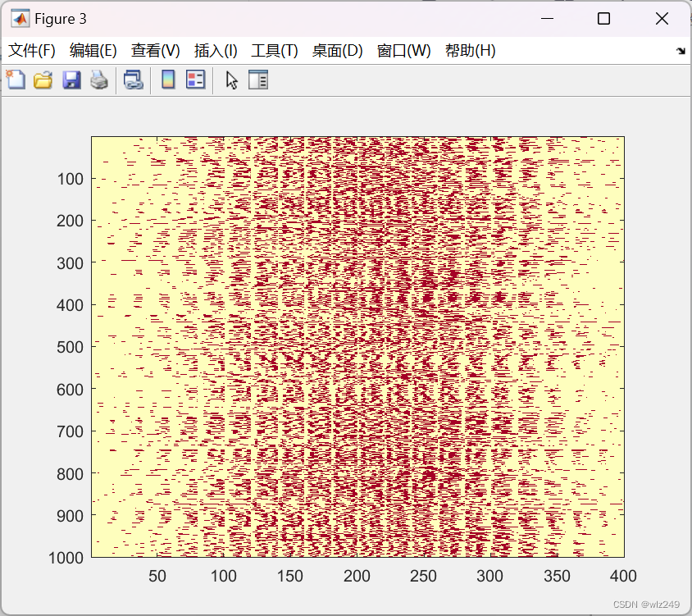Click the x-axis tick label 400
Image resolution: width=692 pixels, height=616 pixels.
(x=623, y=577)
